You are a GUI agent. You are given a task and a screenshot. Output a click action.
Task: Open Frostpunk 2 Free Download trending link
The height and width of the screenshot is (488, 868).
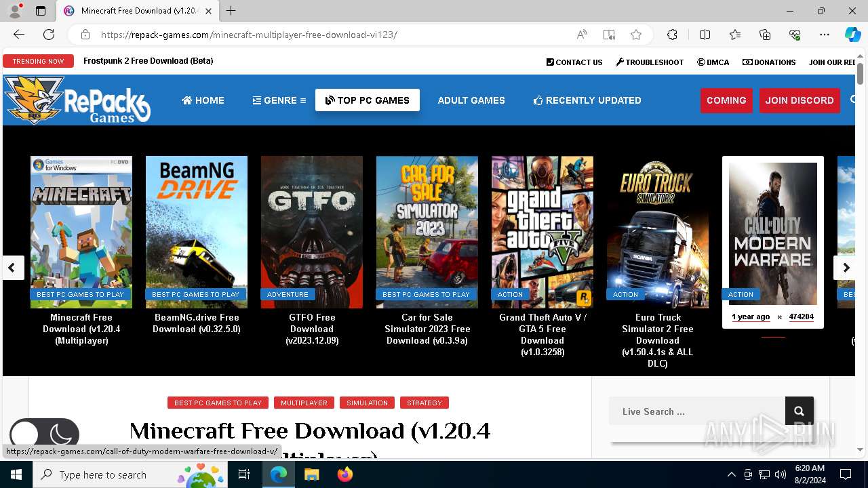[x=149, y=61]
